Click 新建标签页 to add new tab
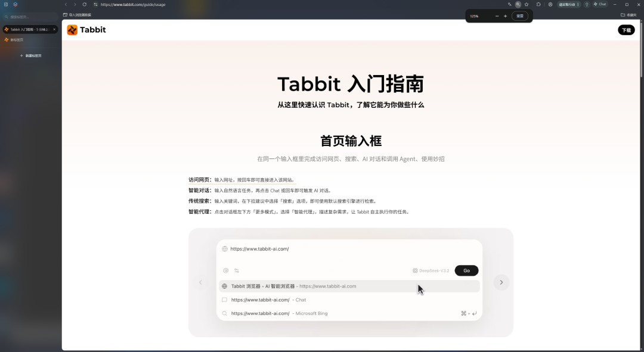Screen dimensions: 644x352 click(31, 55)
